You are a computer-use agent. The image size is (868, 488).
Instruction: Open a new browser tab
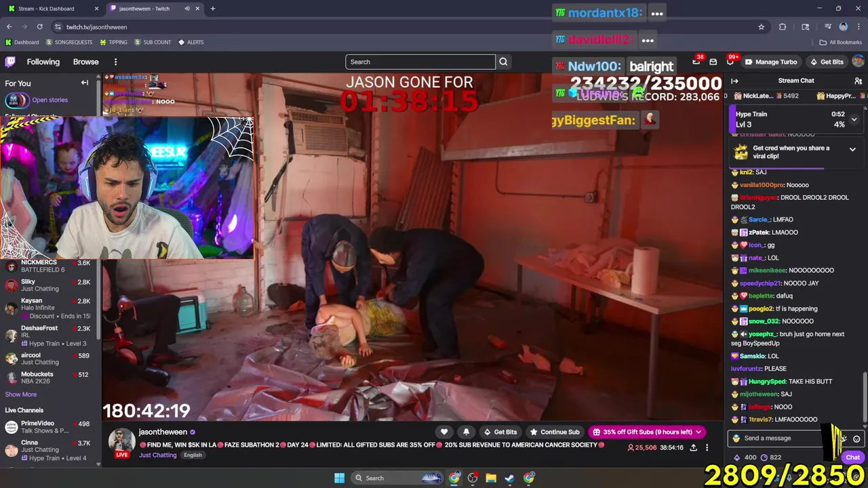212,9
